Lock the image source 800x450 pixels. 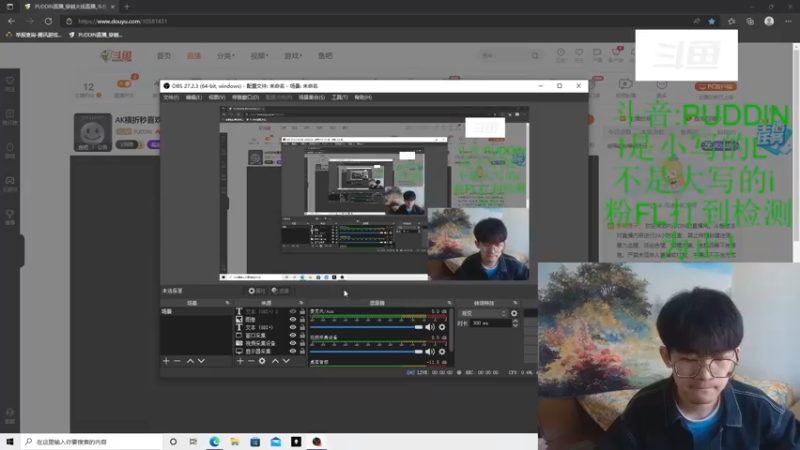click(302, 319)
